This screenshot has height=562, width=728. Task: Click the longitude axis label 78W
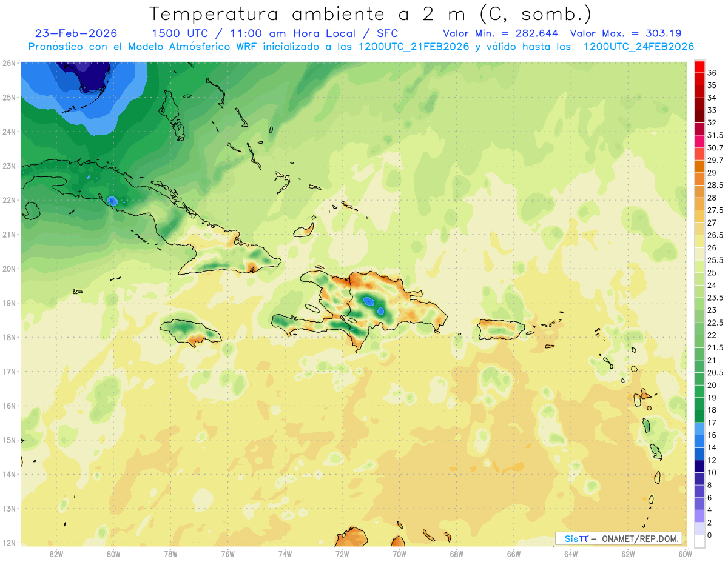[x=170, y=554]
